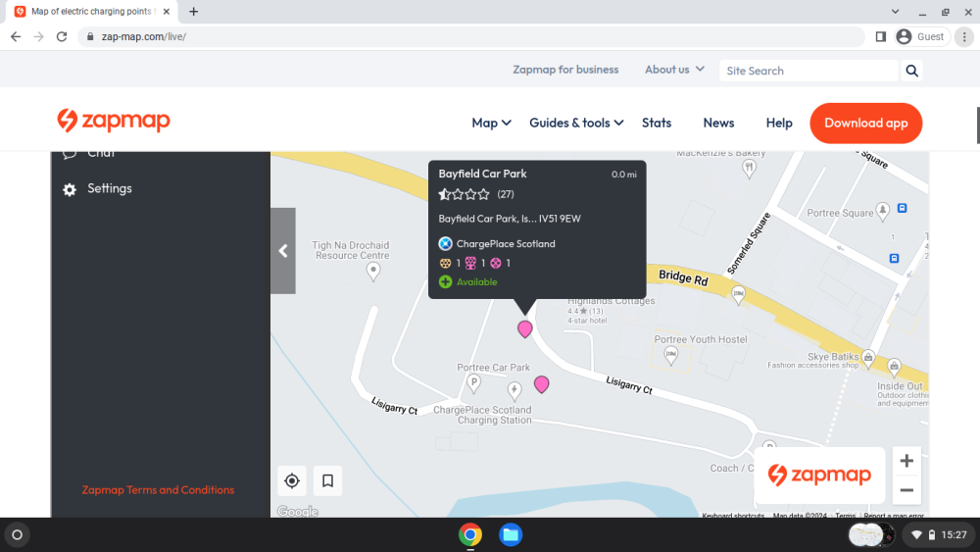Image resolution: width=980 pixels, height=552 pixels.
Task: Click the Inside Out shop marker
Action: click(x=894, y=367)
